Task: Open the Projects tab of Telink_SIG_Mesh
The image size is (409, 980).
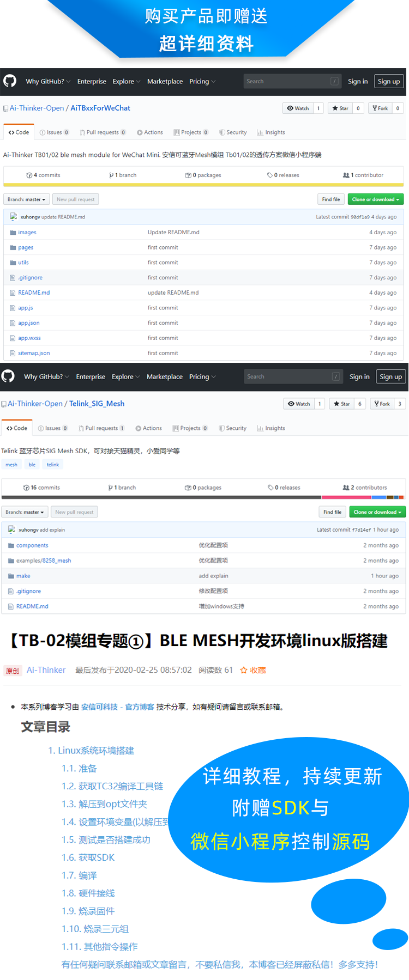Action: [190, 428]
